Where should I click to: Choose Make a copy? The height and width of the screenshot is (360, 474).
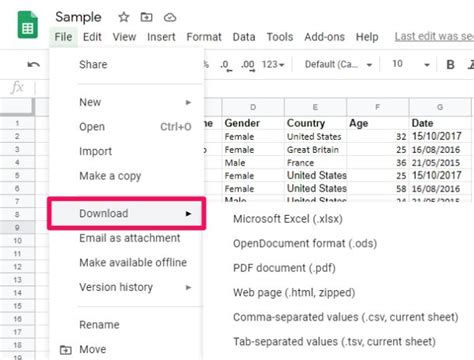126,176
